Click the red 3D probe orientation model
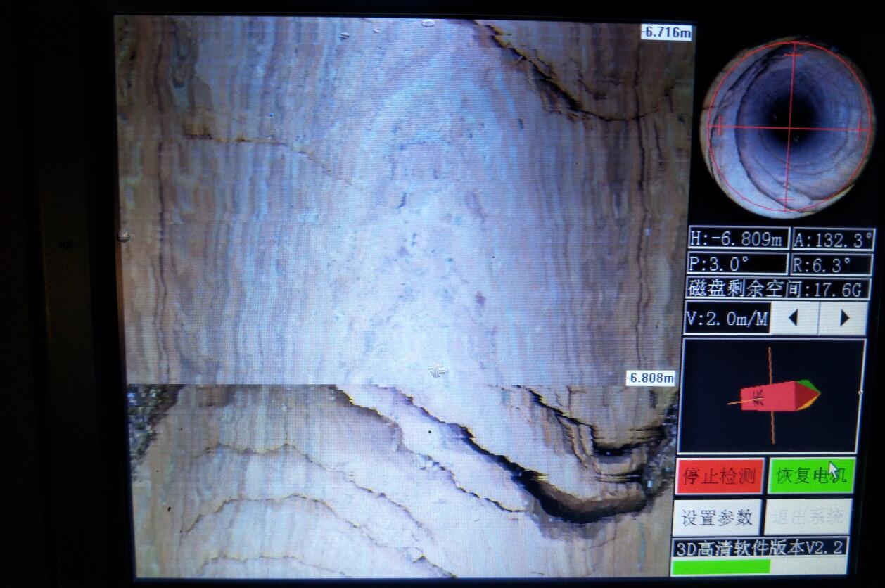 point(779,395)
